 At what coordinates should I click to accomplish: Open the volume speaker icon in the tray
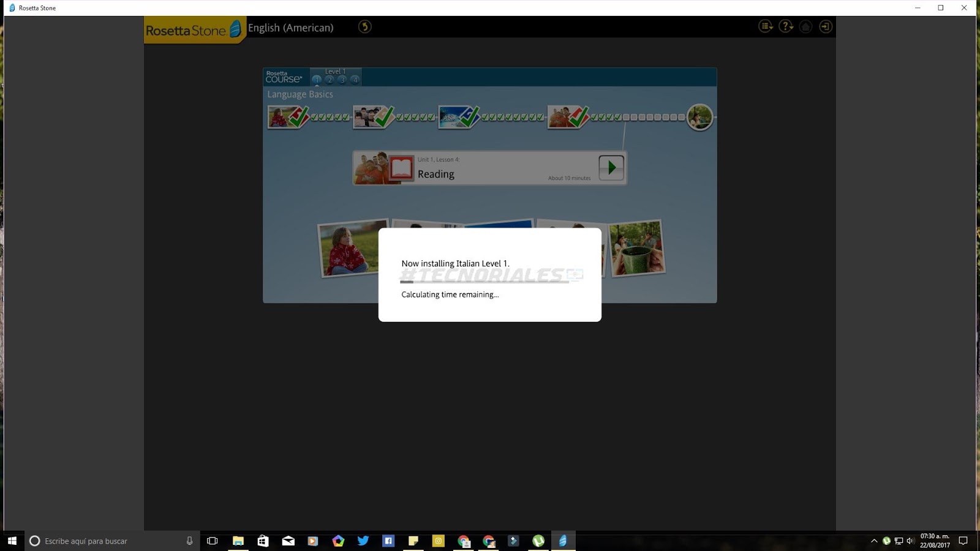[910, 541]
